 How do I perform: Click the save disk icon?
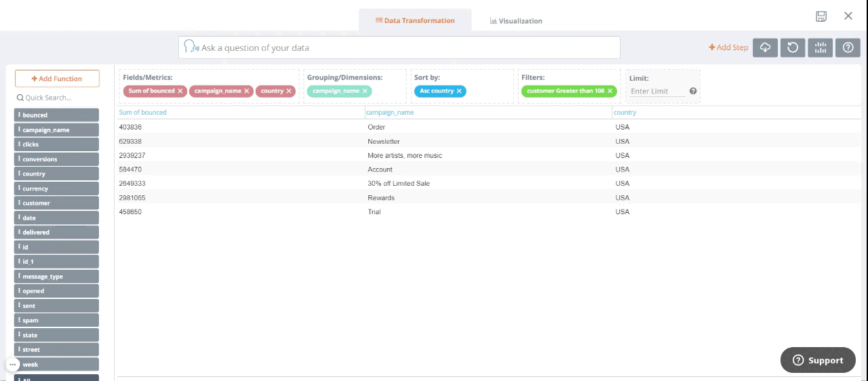tap(821, 16)
